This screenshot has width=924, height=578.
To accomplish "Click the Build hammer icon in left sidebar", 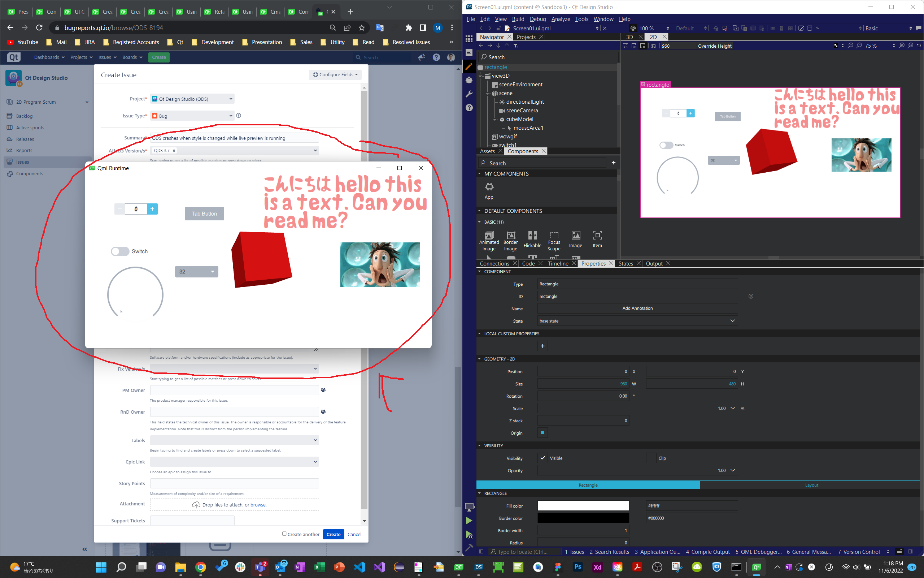I will pos(469,547).
